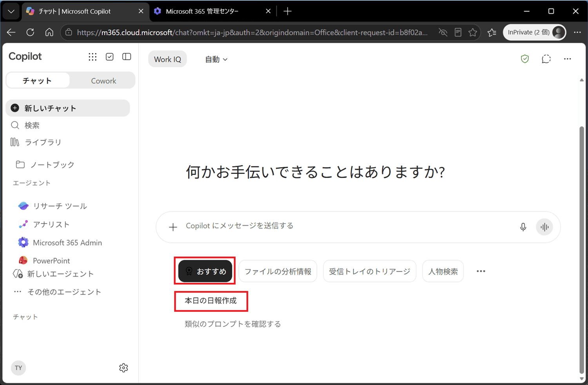Go to browser home icon
The image size is (588, 385).
[49, 33]
